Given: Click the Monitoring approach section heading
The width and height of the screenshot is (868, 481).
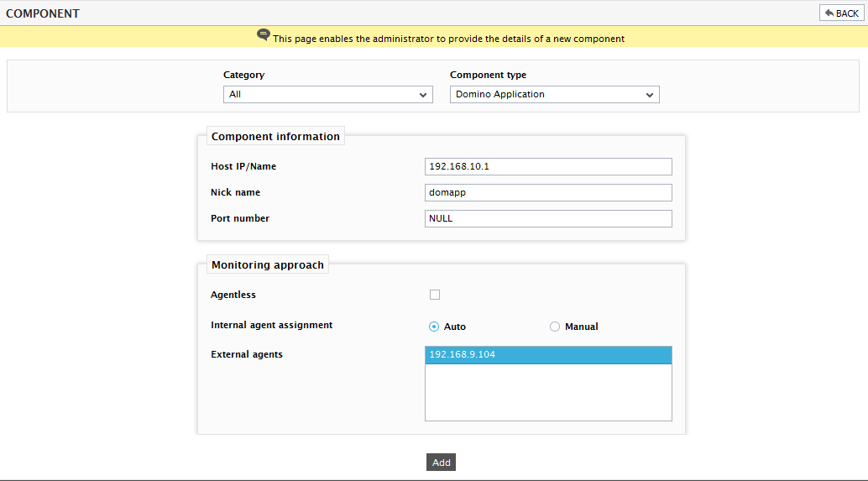Looking at the screenshot, I should click(x=268, y=264).
